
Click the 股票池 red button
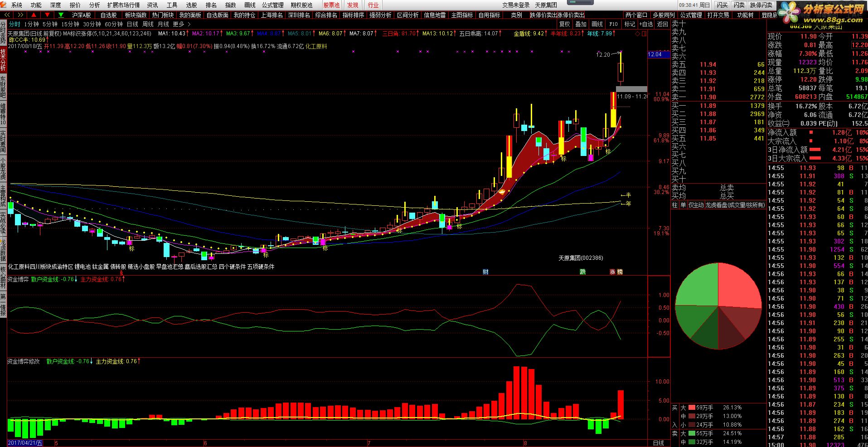pyautogui.click(x=331, y=5)
